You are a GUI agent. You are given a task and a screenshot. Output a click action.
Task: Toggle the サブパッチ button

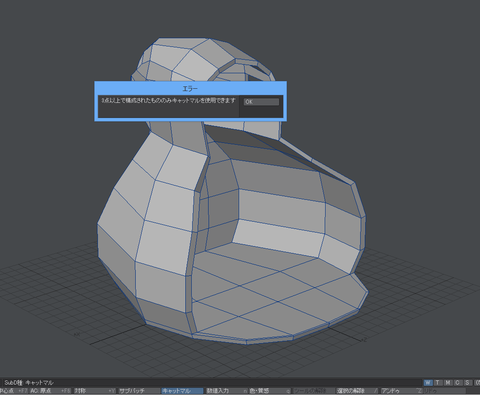pos(139,391)
